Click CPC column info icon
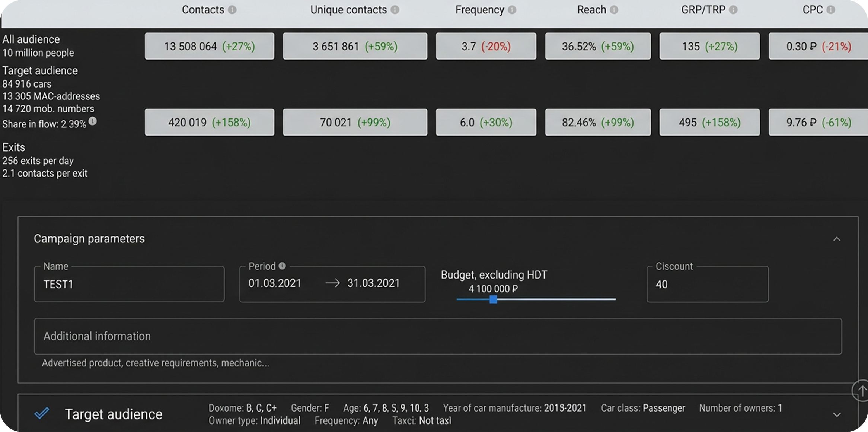Viewport: 868px width, 432px height. (x=831, y=10)
